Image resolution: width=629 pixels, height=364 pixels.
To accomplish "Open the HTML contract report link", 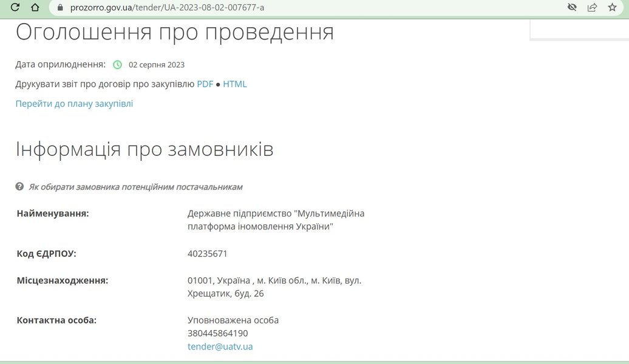I will pyautogui.click(x=235, y=84).
